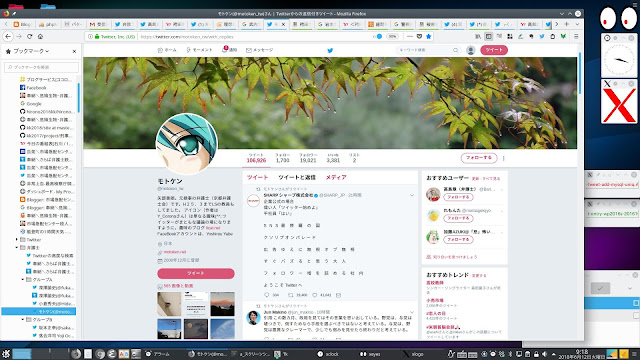
Task: Open the sunset media thumbnail
Action: (222, 304)
